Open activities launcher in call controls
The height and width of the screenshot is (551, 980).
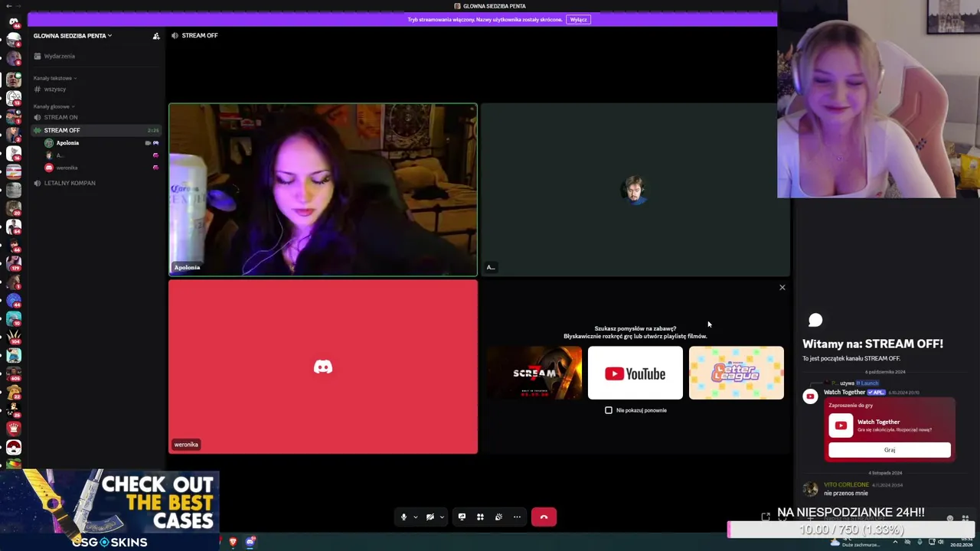pyautogui.click(x=480, y=517)
